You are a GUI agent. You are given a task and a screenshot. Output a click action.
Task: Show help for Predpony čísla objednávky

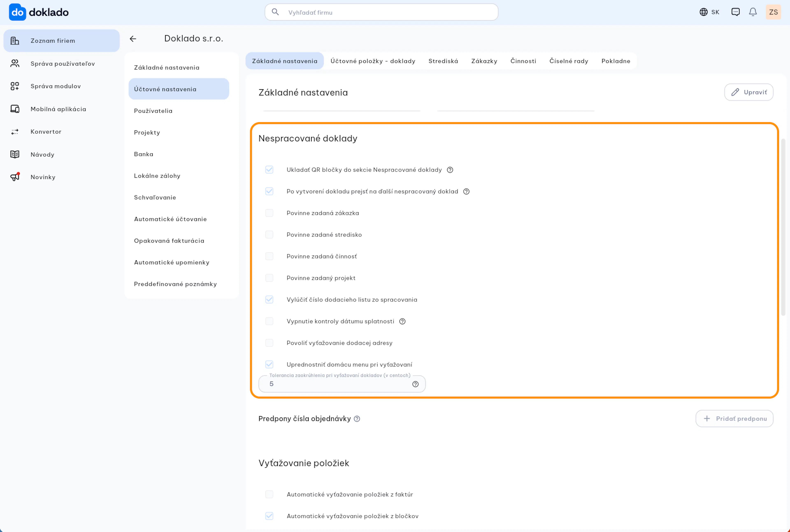(x=357, y=419)
